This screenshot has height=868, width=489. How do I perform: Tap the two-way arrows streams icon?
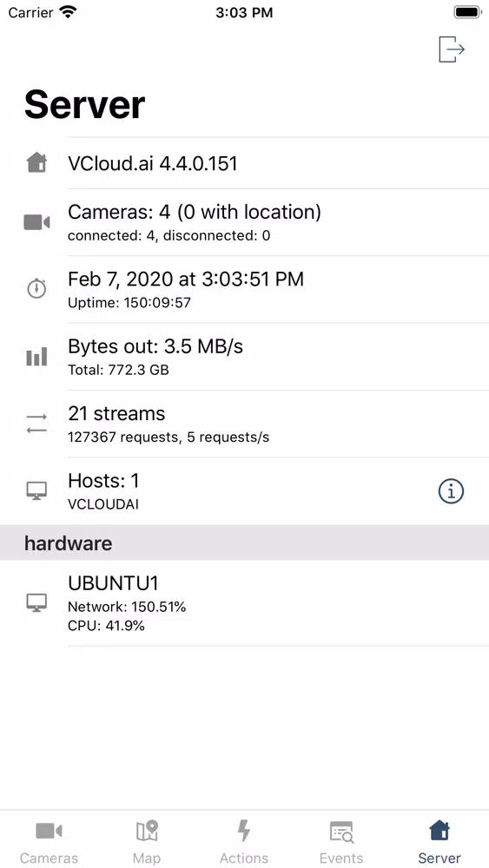[36, 424]
